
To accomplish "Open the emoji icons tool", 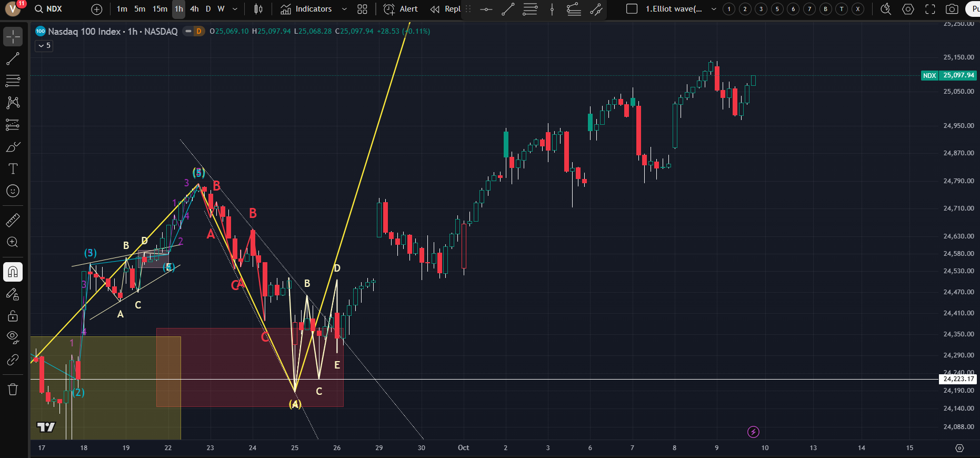I will point(13,191).
